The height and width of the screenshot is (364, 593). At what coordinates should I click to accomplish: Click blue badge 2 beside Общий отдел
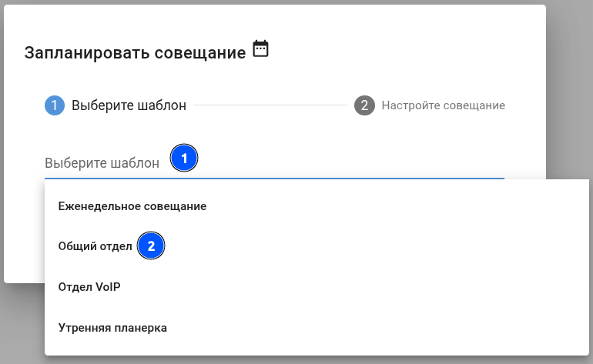coord(151,246)
